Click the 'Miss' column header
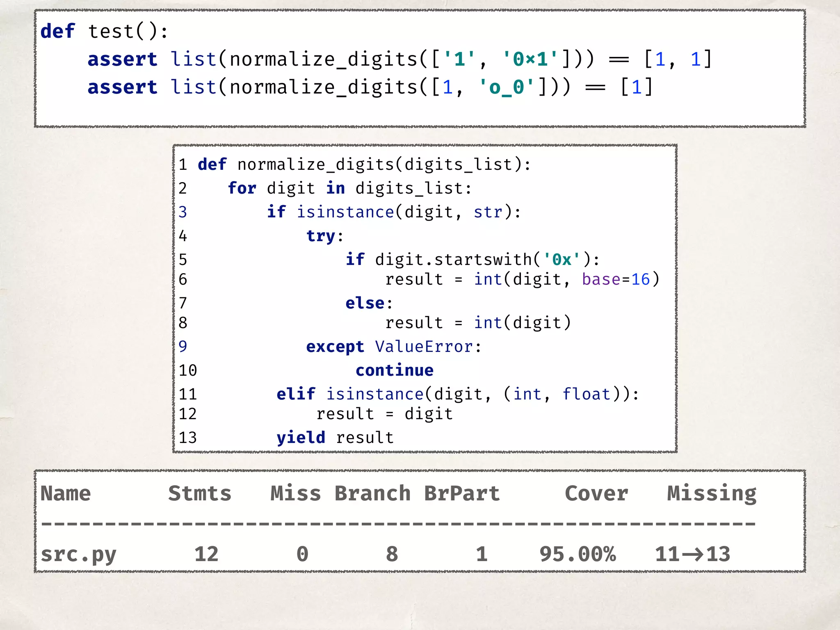This screenshot has width=840, height=630. coord(296,493)
